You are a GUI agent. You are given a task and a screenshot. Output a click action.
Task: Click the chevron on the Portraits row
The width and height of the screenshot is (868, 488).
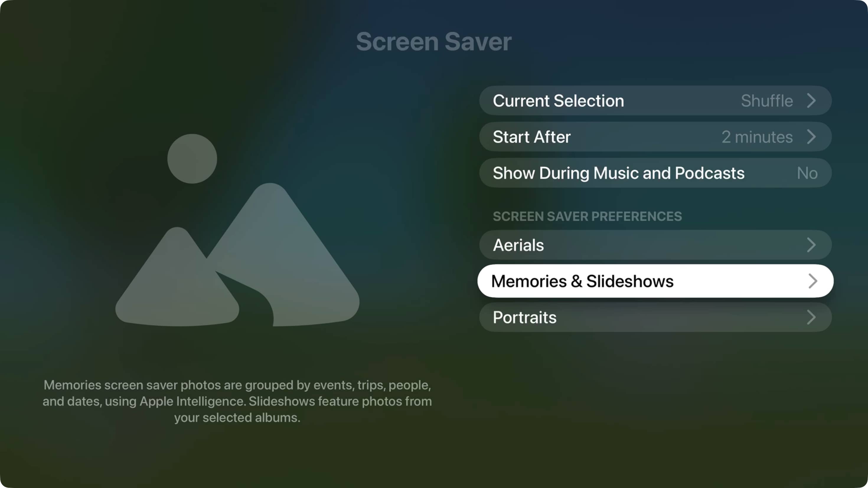(811, 317)
